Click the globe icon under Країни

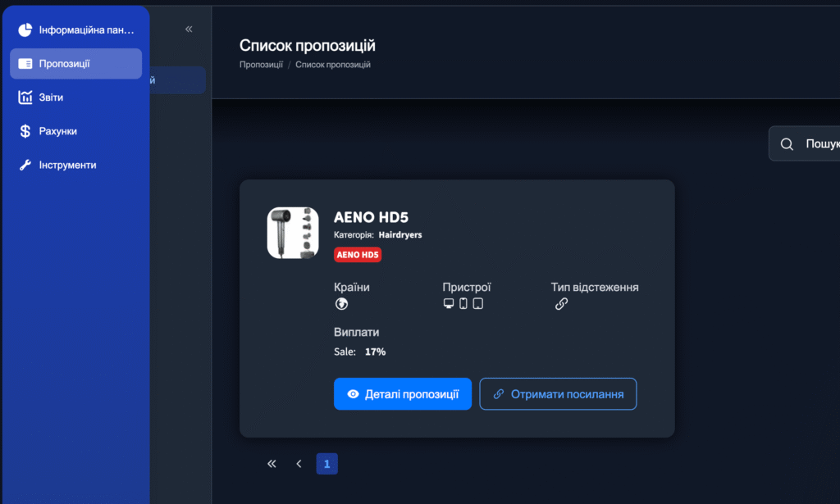point(341,304)
